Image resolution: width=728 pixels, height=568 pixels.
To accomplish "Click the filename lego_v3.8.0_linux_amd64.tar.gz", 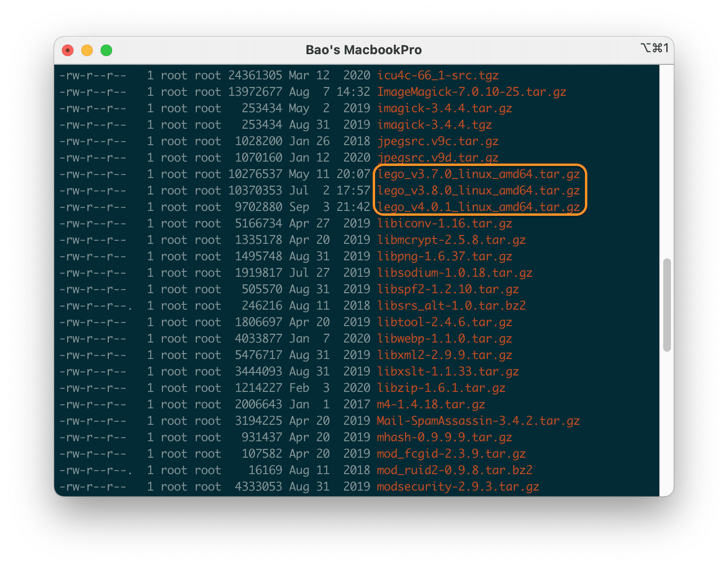I will click(478, 191).
